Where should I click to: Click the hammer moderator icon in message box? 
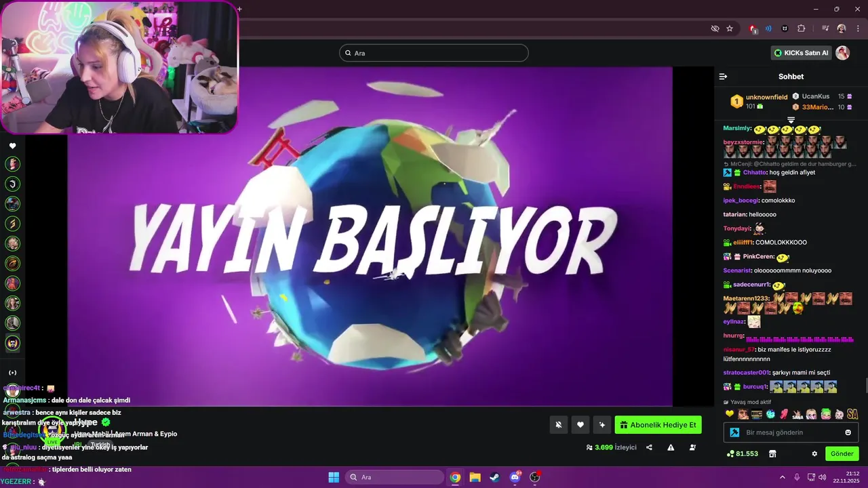(x=734, y=432)
